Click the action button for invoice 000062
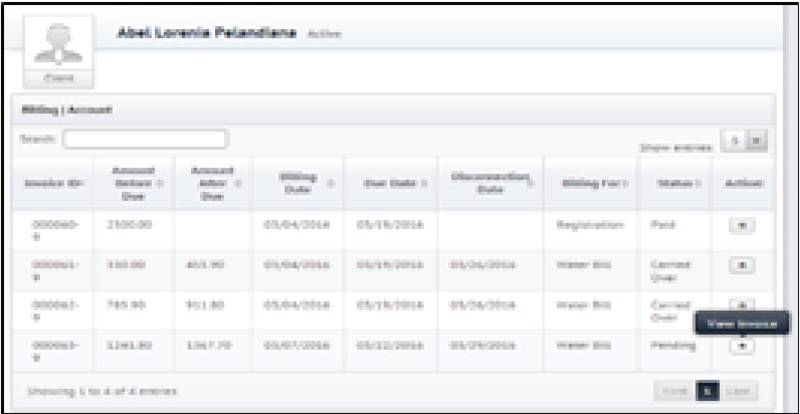The height and width of the screenshot is (414, 800). [x=742, y=303]
